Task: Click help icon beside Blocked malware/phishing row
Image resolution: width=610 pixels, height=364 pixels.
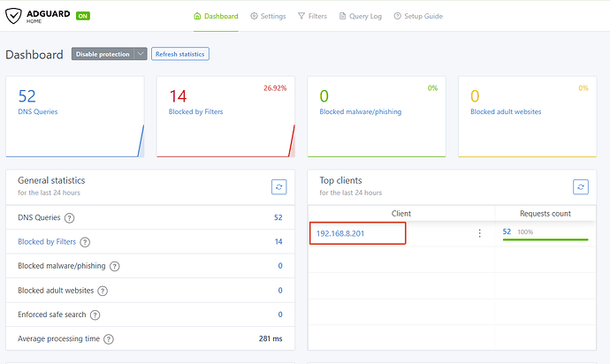Action: [114, 267]
